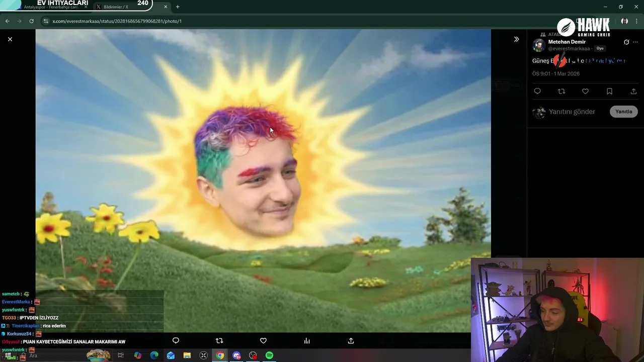
Task: Open a new browser tab
Action: pos(178,7)
